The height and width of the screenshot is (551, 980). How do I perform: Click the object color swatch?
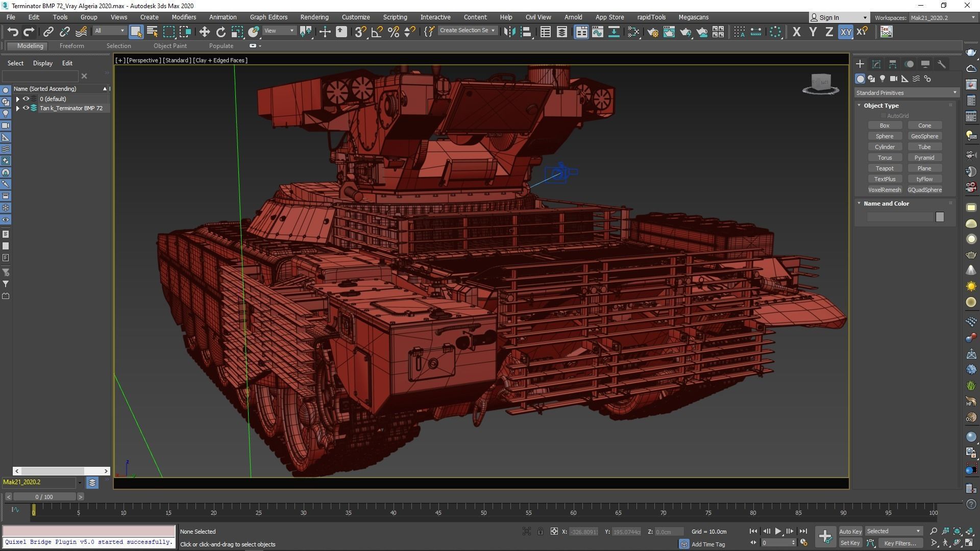coord(939,217)
